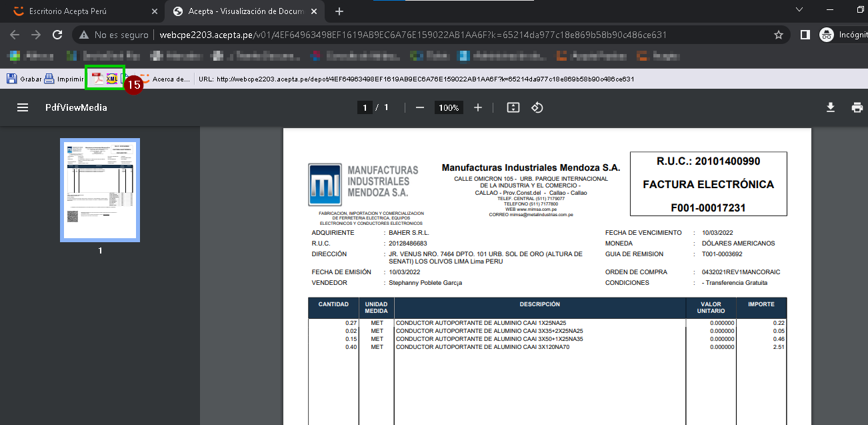This screenshot has width=868, height=425.
Task: Open a new browser tab
Action: (x=339, y=11)
